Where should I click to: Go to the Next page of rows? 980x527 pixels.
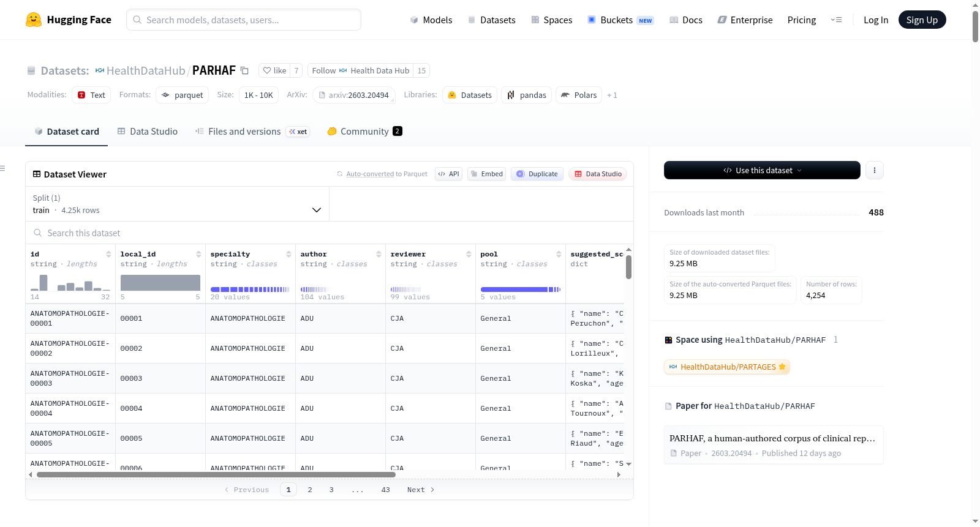point(421,490)
